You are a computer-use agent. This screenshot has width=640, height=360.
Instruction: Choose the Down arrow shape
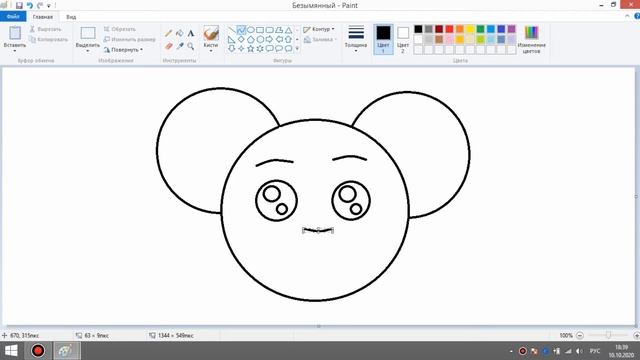[x=232, y=49]
